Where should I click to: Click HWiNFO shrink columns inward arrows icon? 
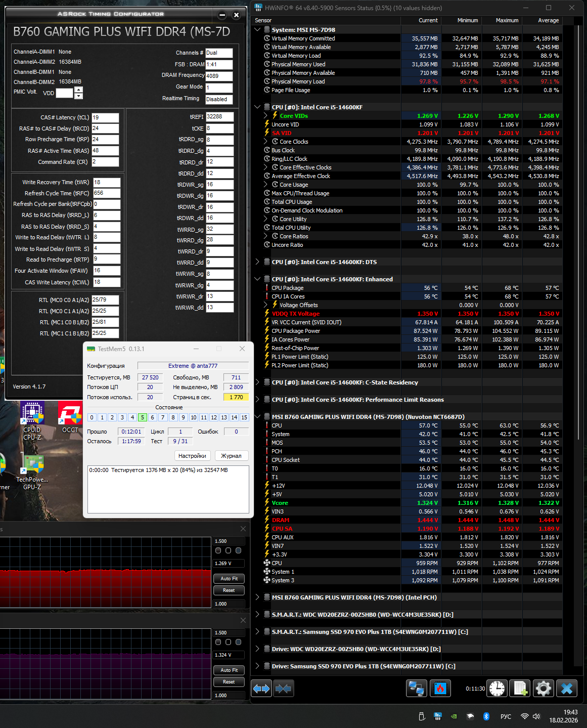[x=283, y=689]
